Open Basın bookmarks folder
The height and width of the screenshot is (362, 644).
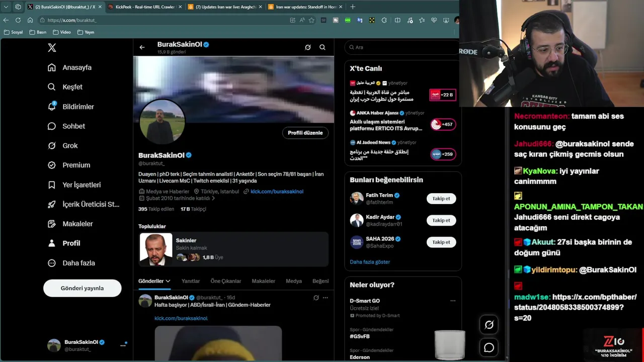(38, 32)
